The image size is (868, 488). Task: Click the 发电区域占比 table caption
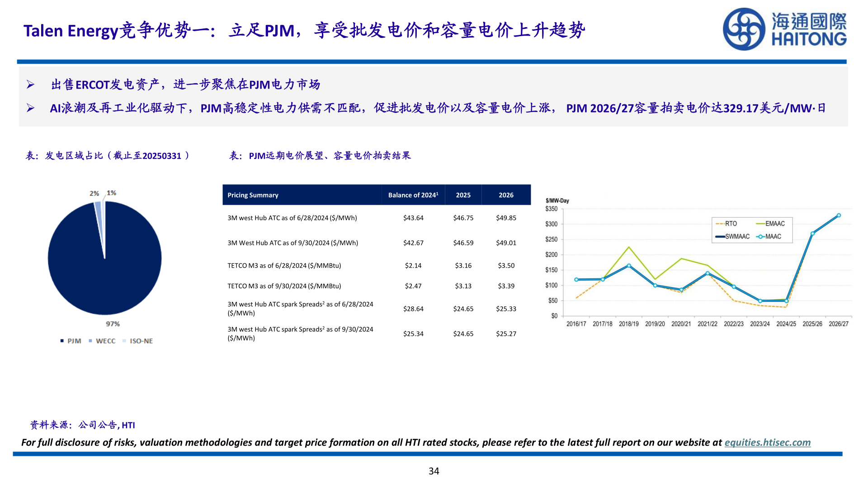pyautogui.click(x=108, y=156)
